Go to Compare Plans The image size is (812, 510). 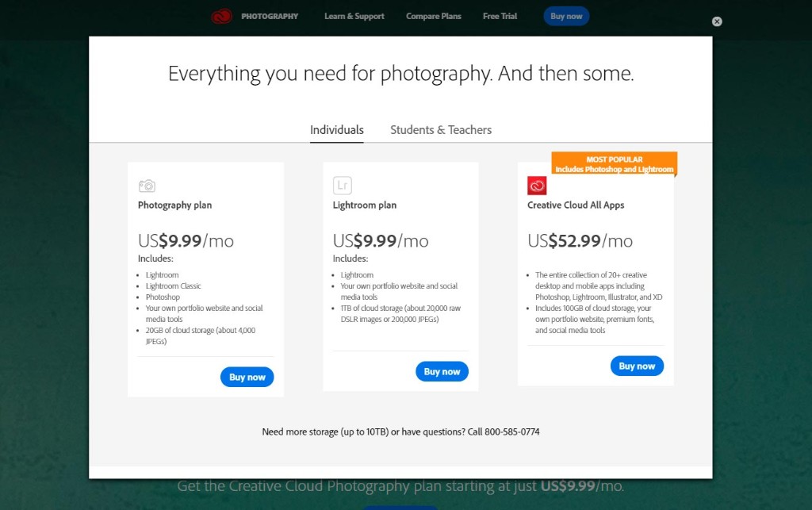(434, 17)
